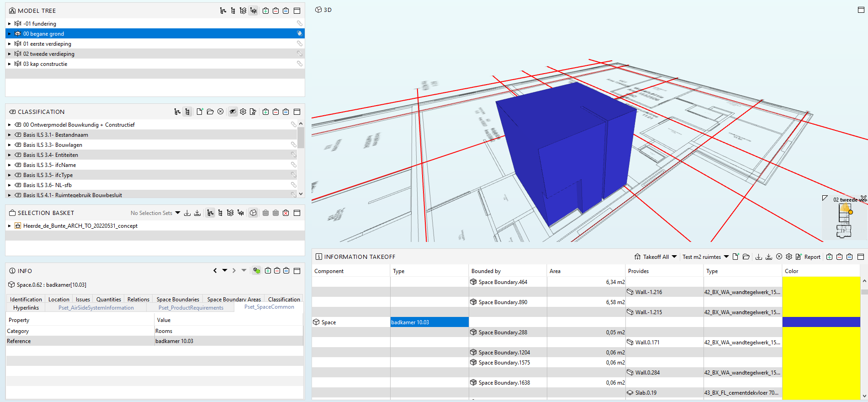Toggle follow selection in Info panel
This screenshot has width=868, height=402.
click(x=257, y=271)
